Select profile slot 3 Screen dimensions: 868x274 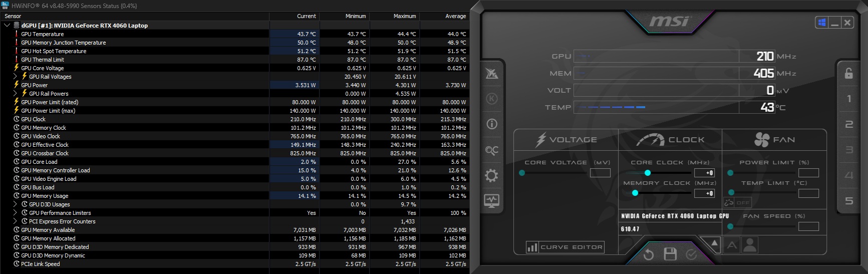849,150
